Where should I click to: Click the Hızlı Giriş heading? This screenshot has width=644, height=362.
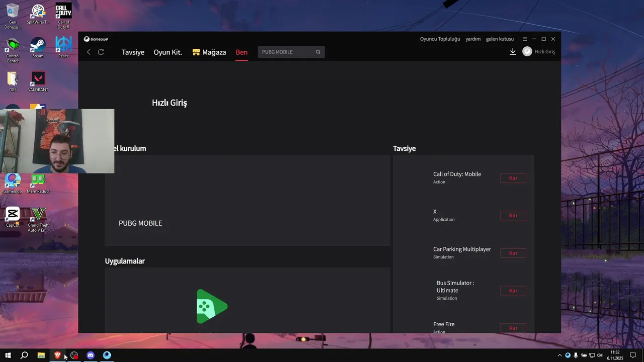pyautogui.click(x=170, y=103)
